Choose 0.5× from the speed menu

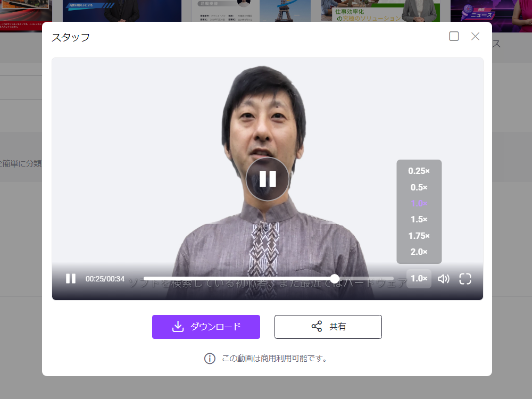(419, 187)
